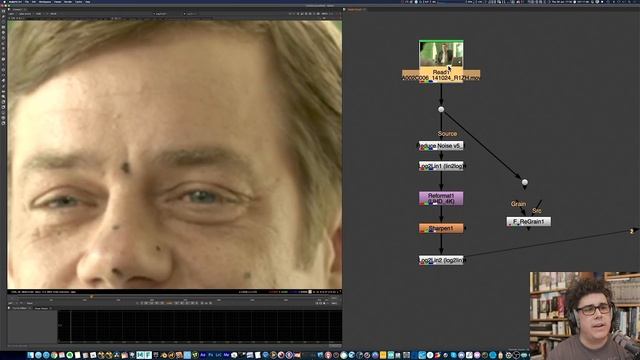Open the Viewer menu

[58, 2]
